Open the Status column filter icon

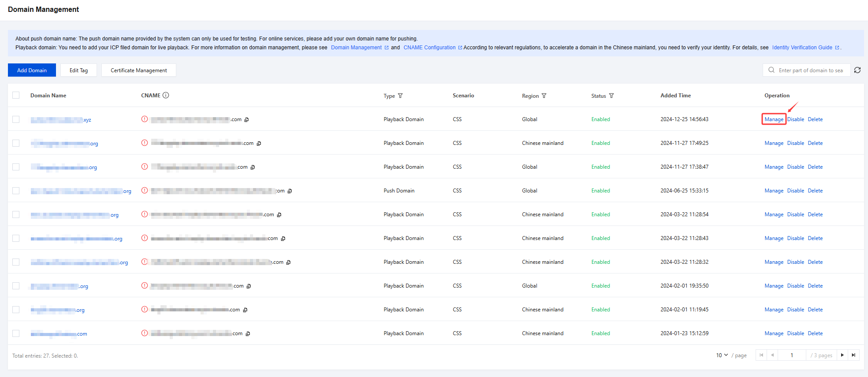coord(611,96)
